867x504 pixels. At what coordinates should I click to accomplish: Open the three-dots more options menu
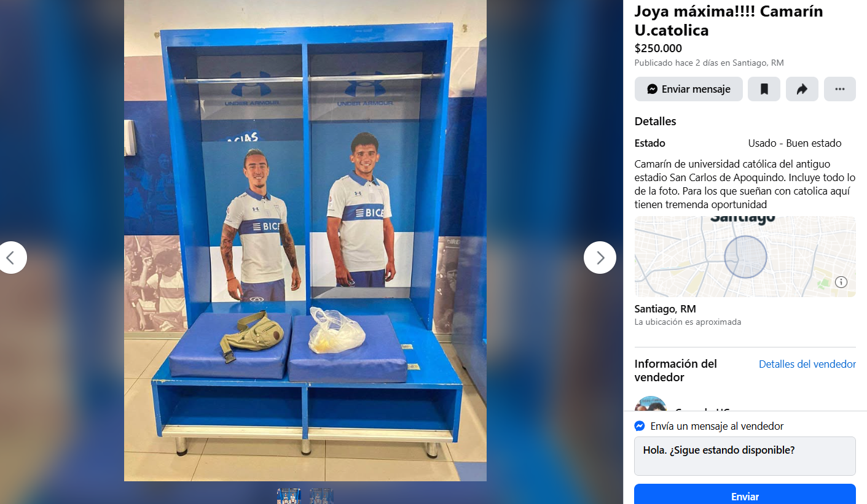click(x=840, y=89)
